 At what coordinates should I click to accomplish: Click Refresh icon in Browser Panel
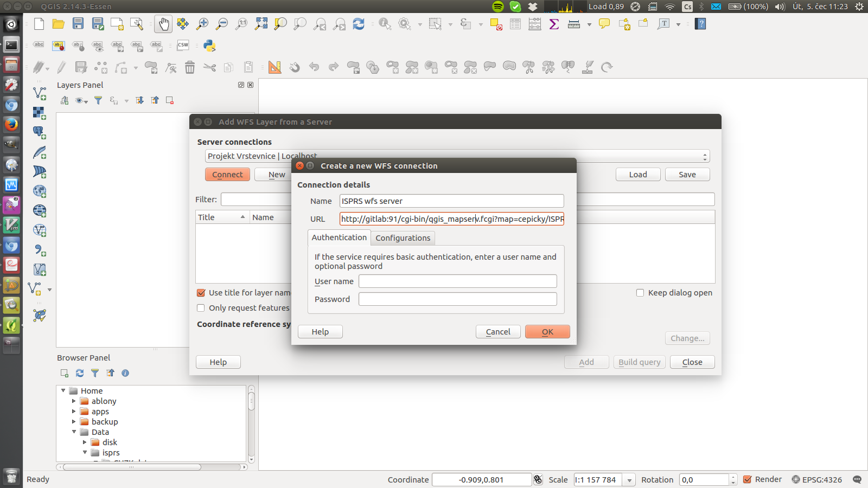(80, 373)
